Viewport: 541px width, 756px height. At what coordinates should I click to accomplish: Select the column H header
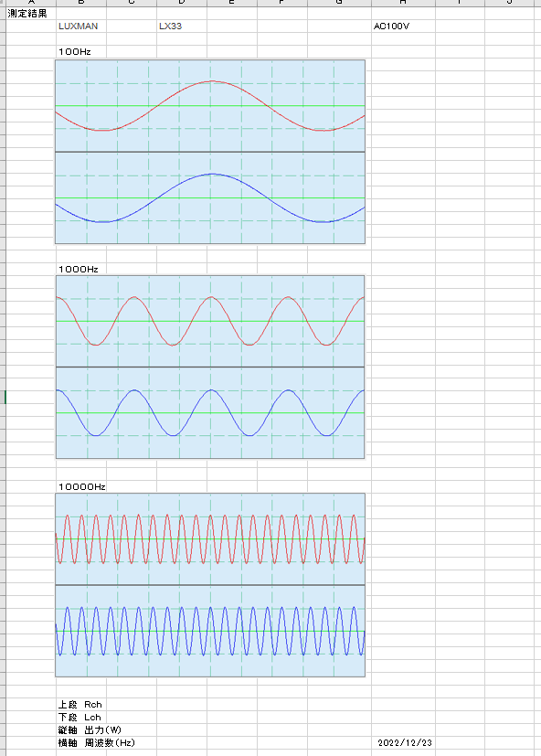[x=403, y=3]
